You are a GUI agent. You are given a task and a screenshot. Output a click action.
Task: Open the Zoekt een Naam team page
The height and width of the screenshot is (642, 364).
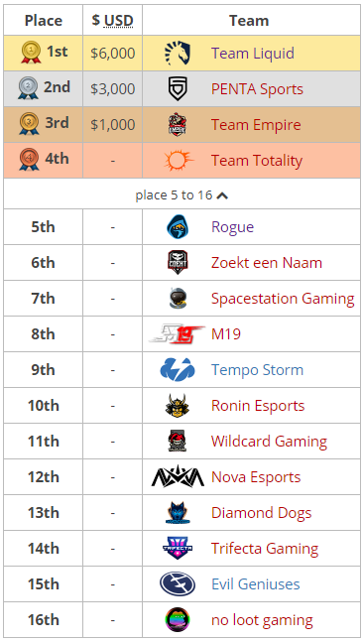pyautogui.click(x=267, y=262)
